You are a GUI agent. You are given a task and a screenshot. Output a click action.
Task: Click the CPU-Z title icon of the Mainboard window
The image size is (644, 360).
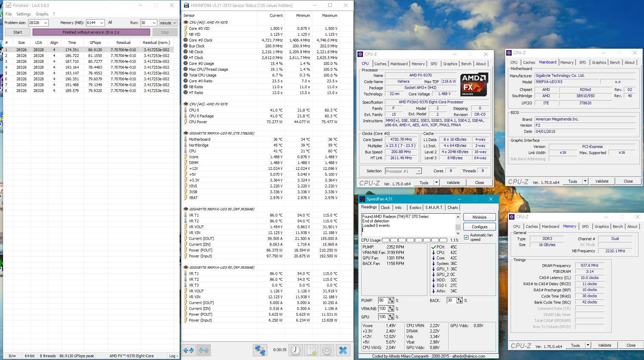pyautogui.click(x=509, y=53)
